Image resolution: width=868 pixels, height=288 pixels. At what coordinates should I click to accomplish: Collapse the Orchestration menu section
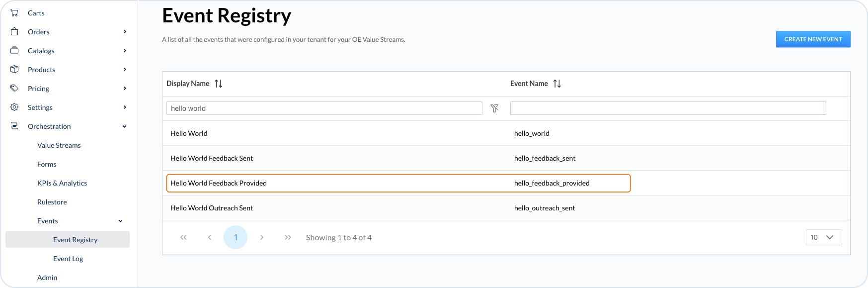coord(124,126)
